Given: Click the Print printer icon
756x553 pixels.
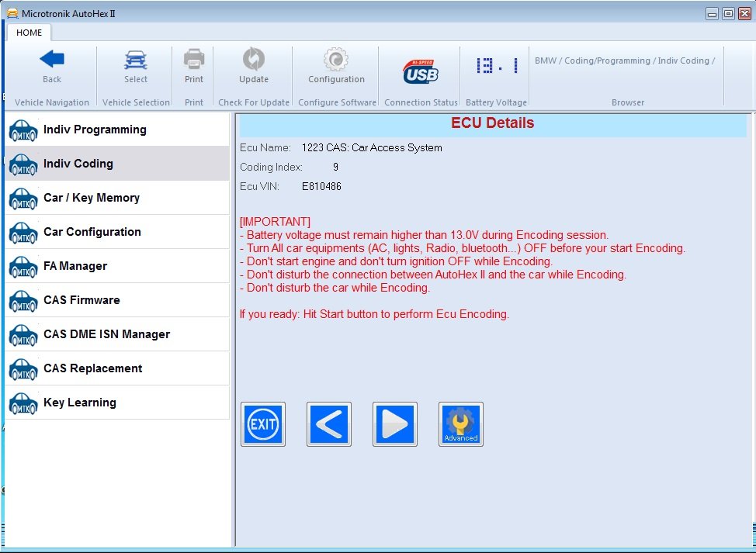Looking at the screenshot, I should pos(194,59).
